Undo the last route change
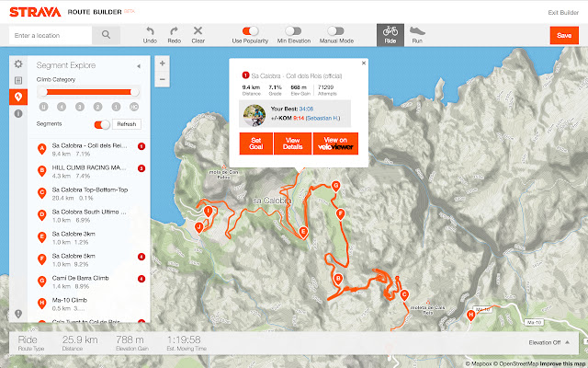Screen dimensions: 588x368 coord(150,35)
